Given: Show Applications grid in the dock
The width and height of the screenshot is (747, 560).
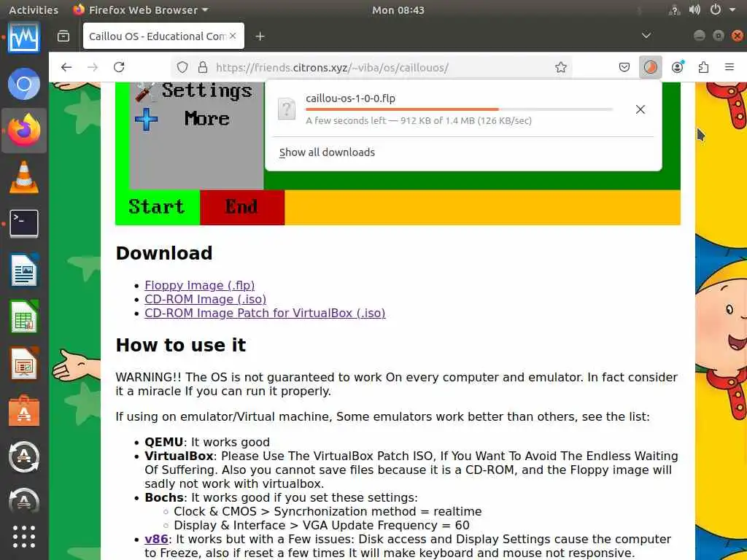Looking at the screenshot, I should [x=24, y=537].
